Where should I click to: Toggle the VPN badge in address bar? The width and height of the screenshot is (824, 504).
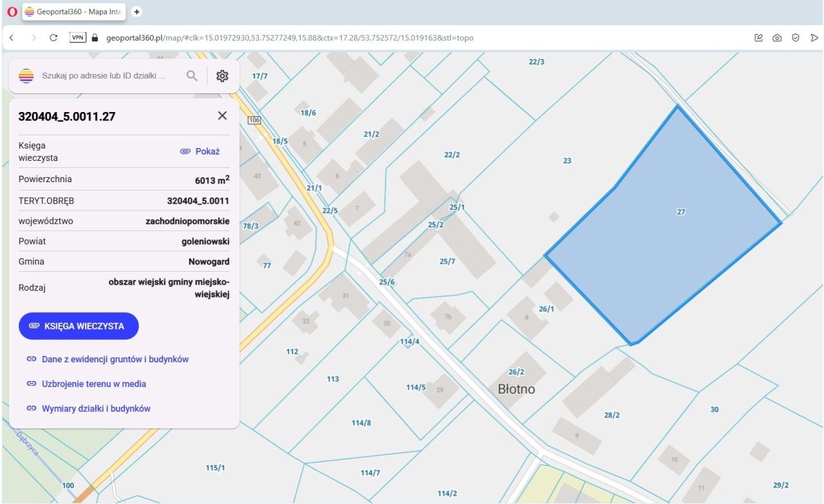77,38
